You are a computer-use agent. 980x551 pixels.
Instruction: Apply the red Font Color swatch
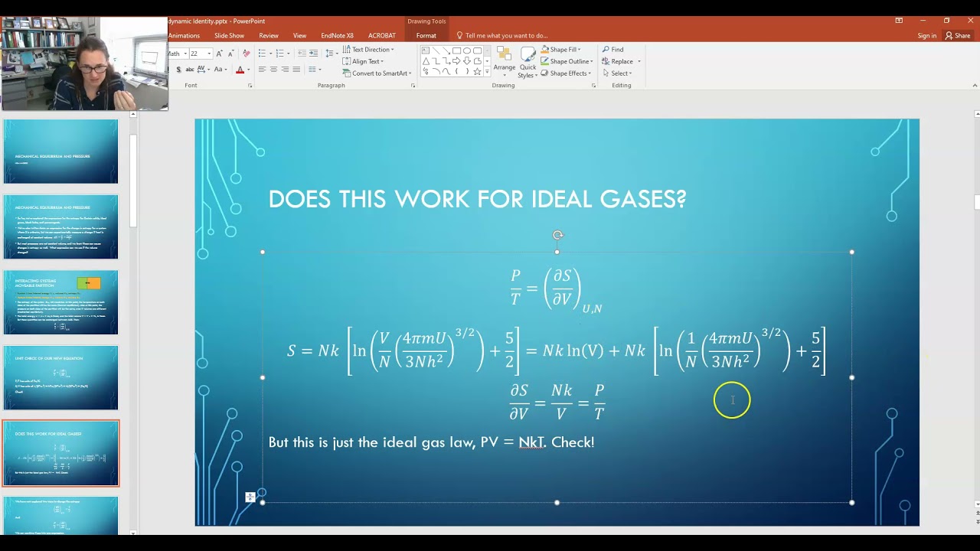click(x=240, y=69)
